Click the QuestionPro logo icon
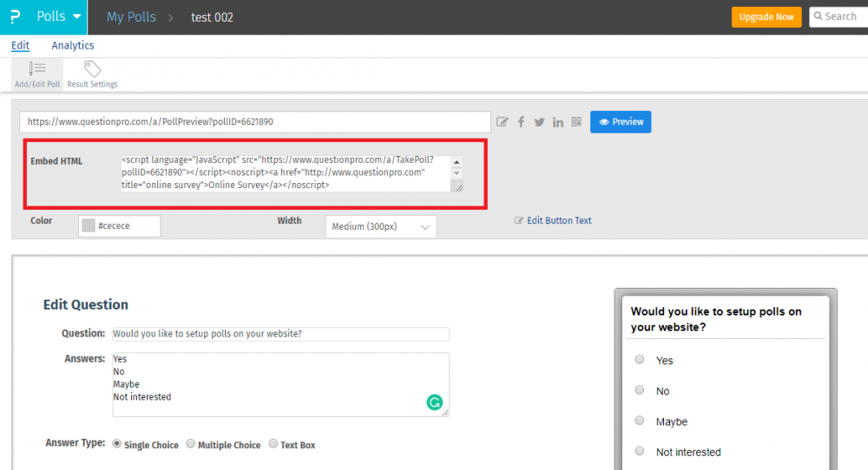The height and width of the screenshot is (470, 868). [x=14, y=17]
